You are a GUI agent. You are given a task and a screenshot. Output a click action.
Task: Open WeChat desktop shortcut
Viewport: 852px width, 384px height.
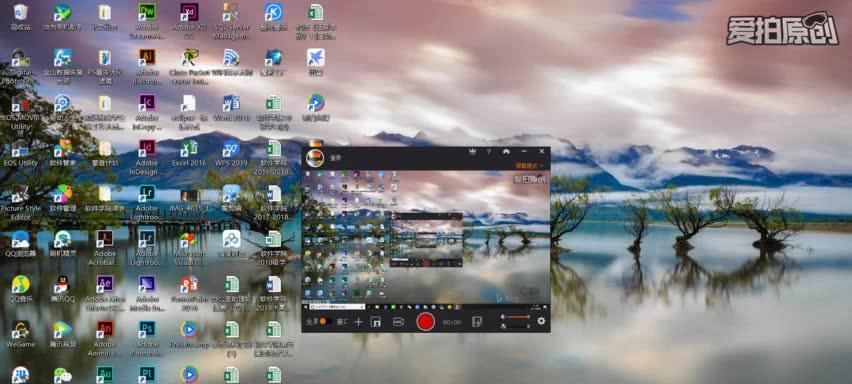coord(62,375)
